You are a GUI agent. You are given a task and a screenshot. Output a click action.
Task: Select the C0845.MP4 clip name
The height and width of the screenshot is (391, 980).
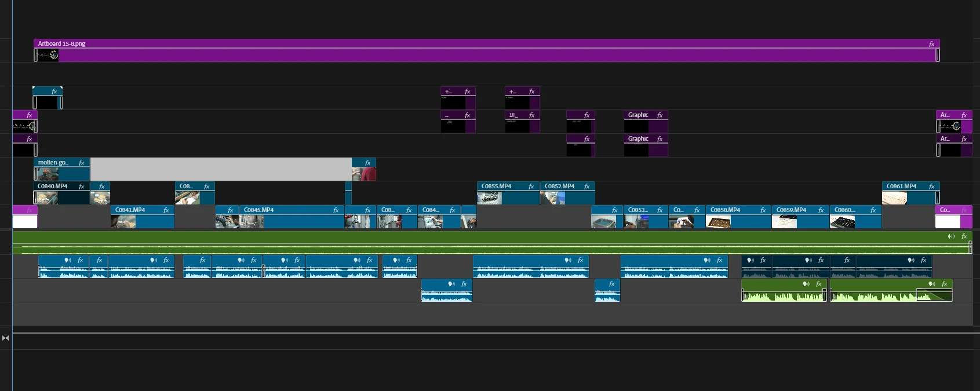(x=259, y=210)
